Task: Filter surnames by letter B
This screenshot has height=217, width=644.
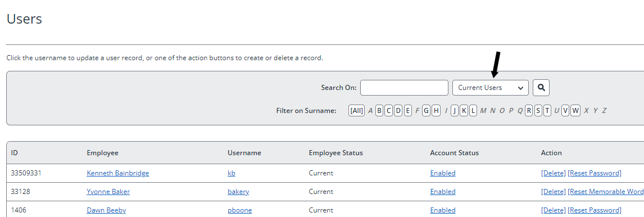Action: 379,111
